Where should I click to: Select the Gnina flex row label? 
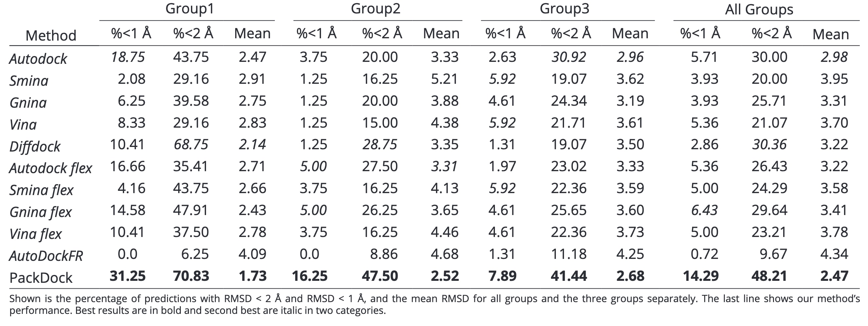tap(40, 212)
